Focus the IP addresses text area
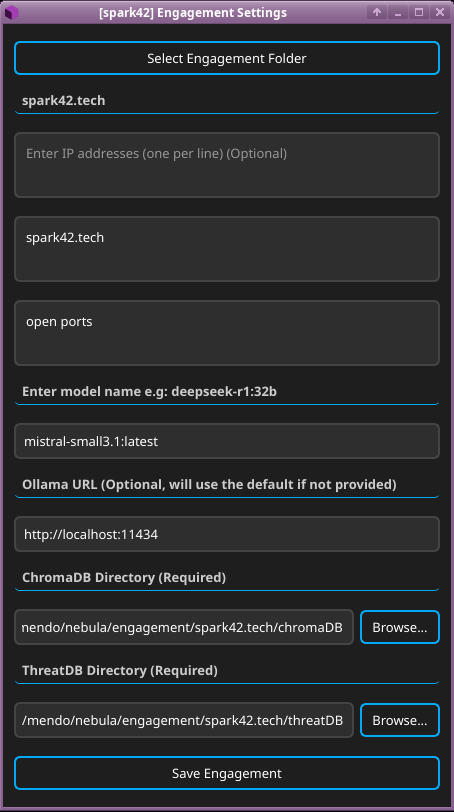The width and height of the screenshot is (454, 812). tap(227, 165)
